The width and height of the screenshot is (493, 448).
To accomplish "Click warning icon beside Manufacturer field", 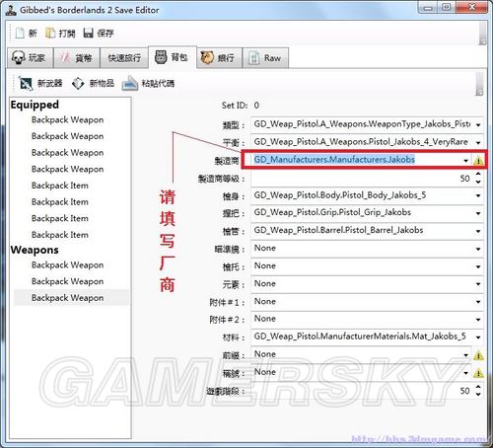I will [x=478, y=161].
